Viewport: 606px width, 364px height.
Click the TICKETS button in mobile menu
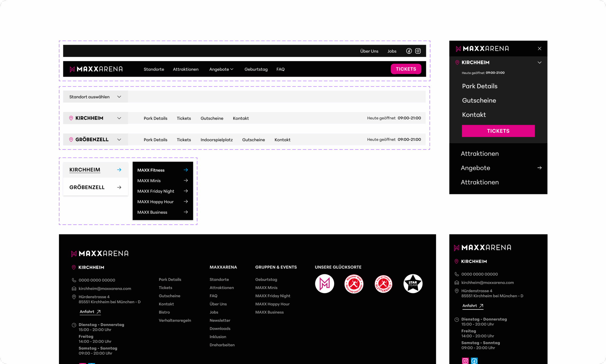pos(498,131)
